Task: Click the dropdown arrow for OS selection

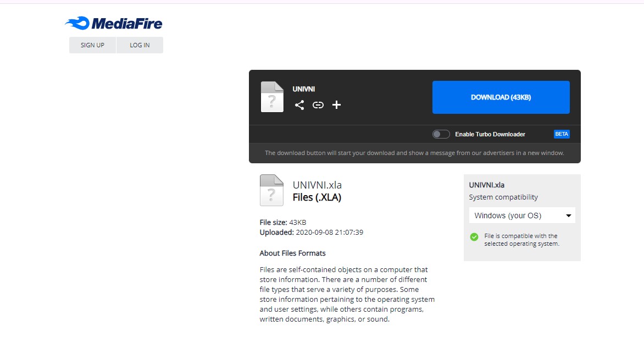Action: tap(568, 216)
